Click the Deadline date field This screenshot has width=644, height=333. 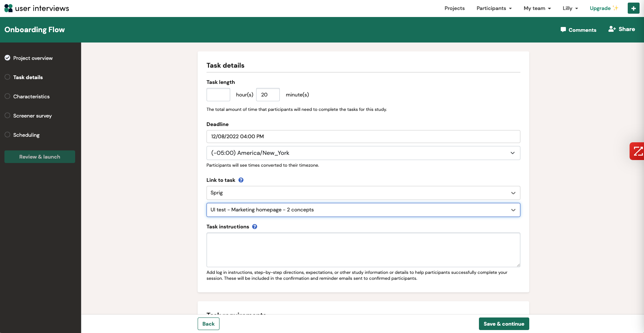tap(363, 136)
